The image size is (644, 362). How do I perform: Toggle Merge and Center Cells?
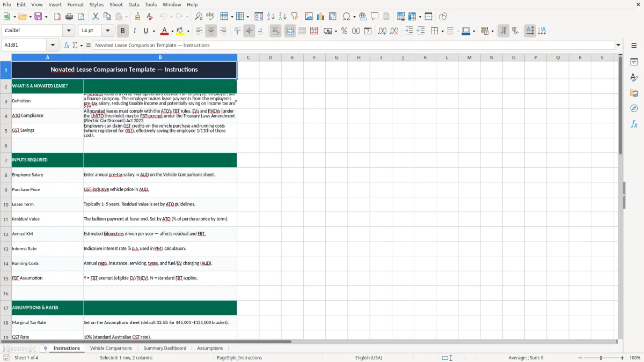pos(290,31)
